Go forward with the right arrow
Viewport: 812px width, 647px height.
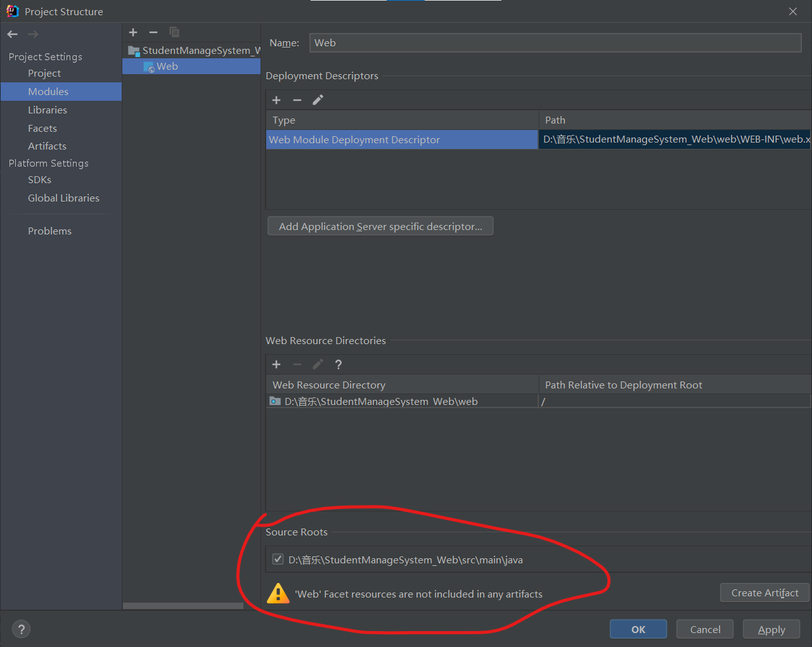tap(33, 34)
